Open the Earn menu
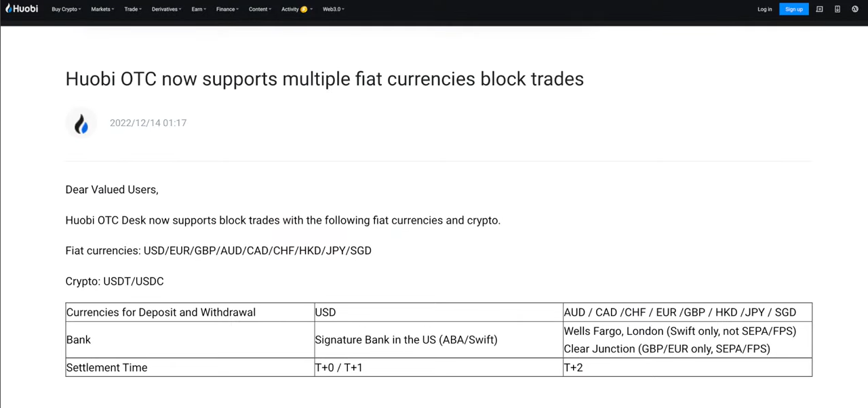The height and width of the screenshot is (408, 868). pos(199,9)
